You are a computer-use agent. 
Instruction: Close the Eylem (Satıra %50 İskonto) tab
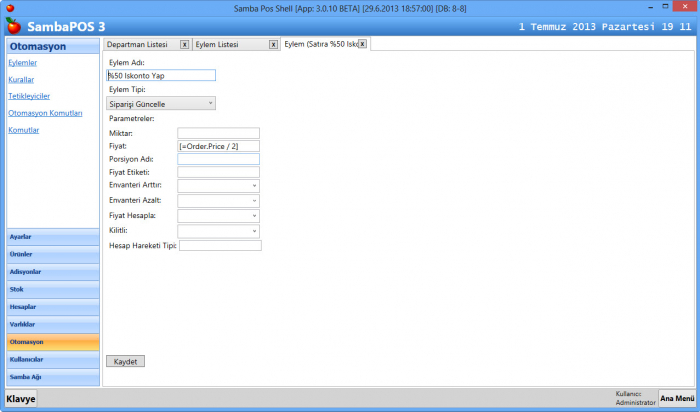tap(362, 44)
